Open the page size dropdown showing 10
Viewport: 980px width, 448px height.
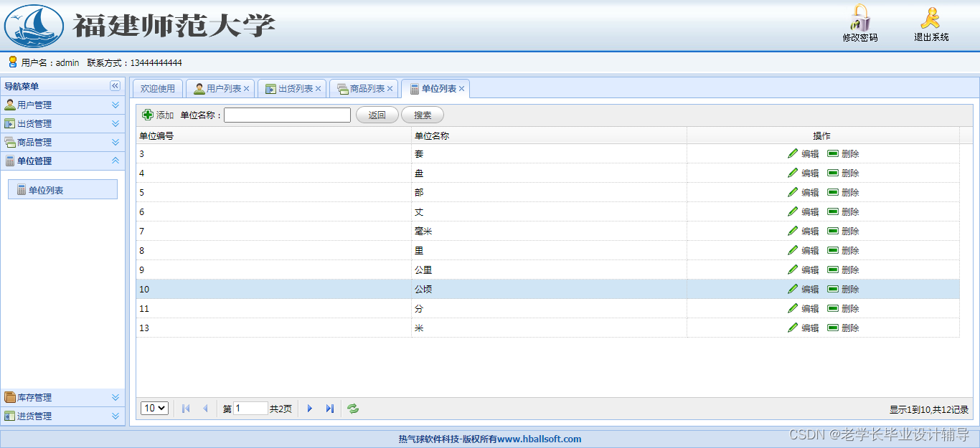(x=154, y=408)
